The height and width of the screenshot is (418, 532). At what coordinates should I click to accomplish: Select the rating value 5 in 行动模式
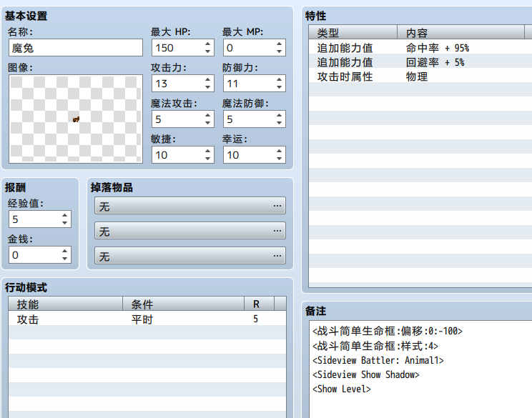255,319
